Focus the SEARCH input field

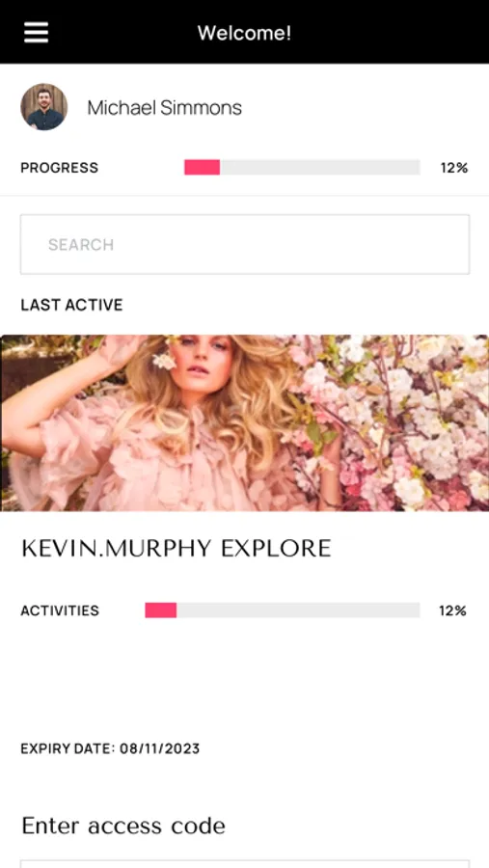245,244
